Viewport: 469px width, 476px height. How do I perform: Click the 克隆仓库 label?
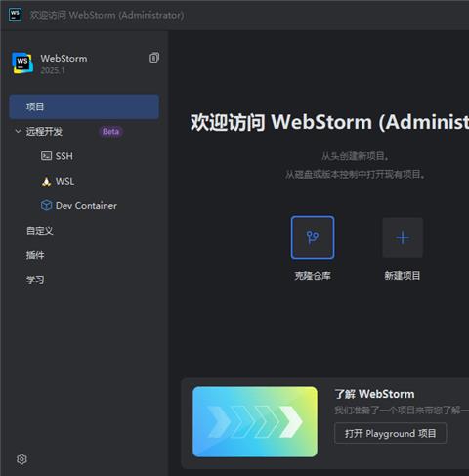point(313,276)
